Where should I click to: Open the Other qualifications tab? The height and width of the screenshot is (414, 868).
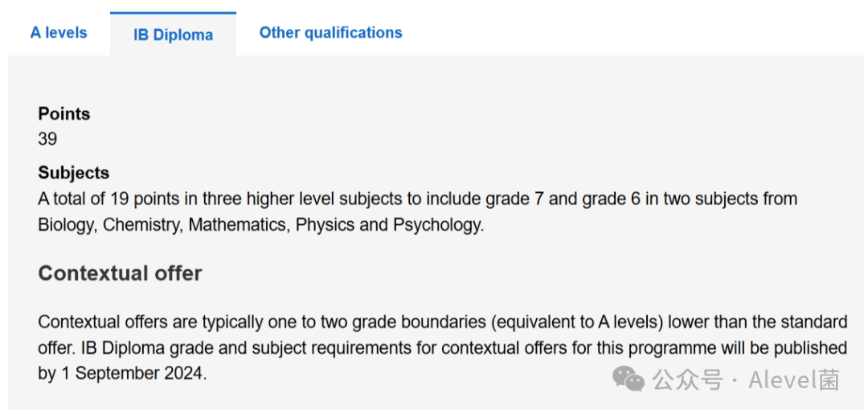[x=331, y=33]
